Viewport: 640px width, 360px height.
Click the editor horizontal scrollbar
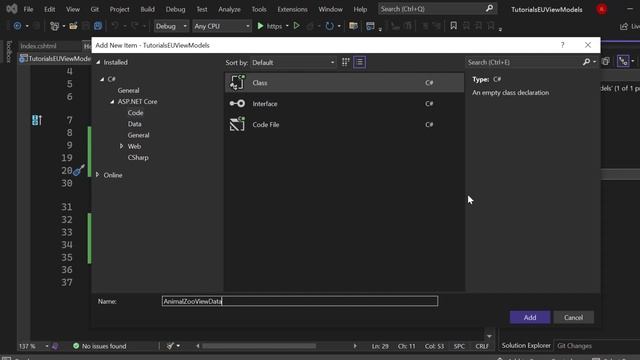point(259,346)
